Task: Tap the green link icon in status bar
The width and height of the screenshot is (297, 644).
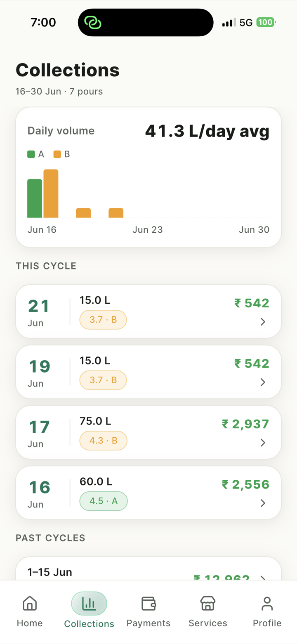Action: click(93, 22)
